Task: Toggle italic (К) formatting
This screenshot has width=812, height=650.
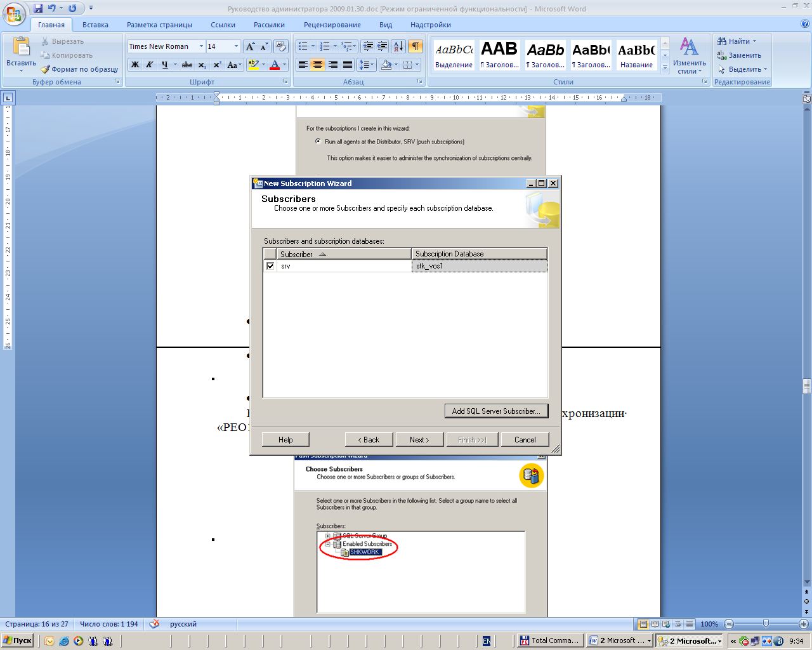Action: tap(150, 65)
